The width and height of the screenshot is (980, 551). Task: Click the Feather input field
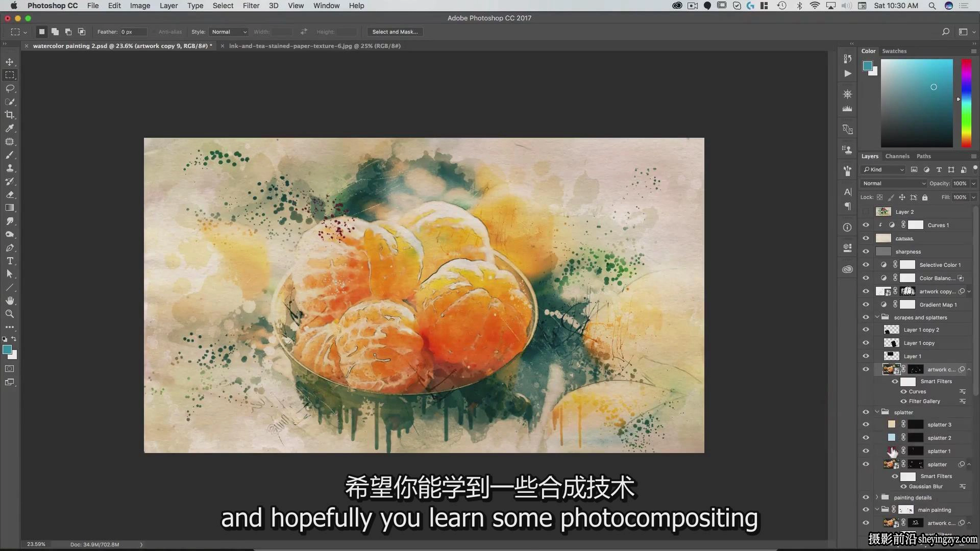pos(133,32)
